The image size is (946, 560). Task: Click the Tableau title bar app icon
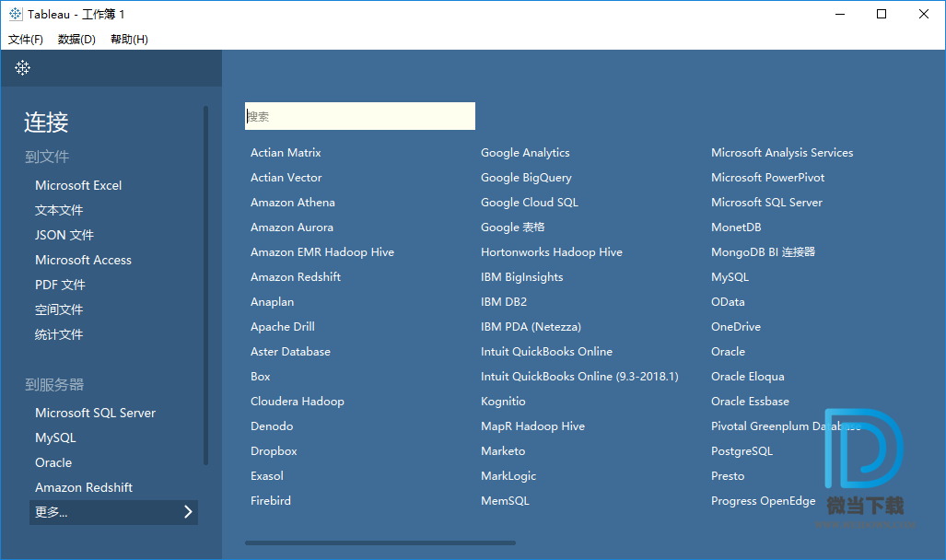16,14
